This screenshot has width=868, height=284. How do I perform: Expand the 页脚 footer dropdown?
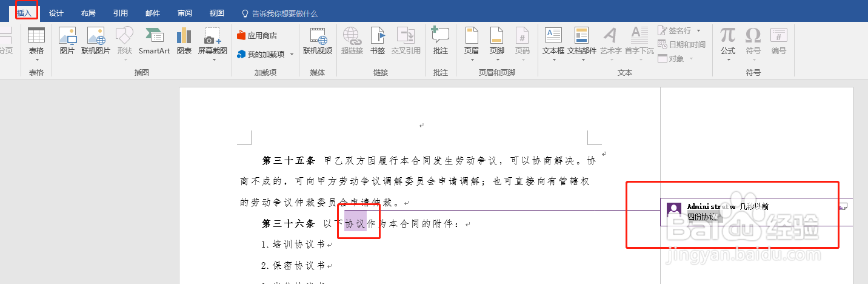click(x=496, y=59)
